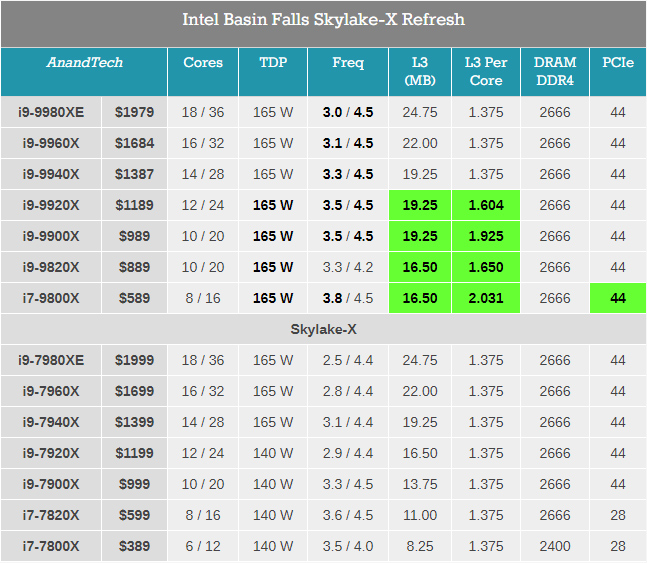The height and width of the screenshot is (563, 647).
Task: Select the L3 Per Core column header
Action: coord(486,71)
